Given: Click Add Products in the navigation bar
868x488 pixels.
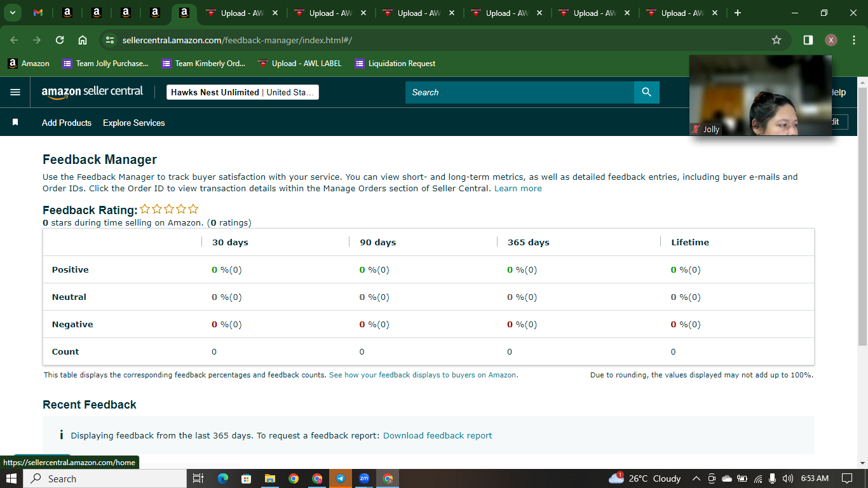Looking at the screenshot, I should pyautogui.click(x=67, y=123).
